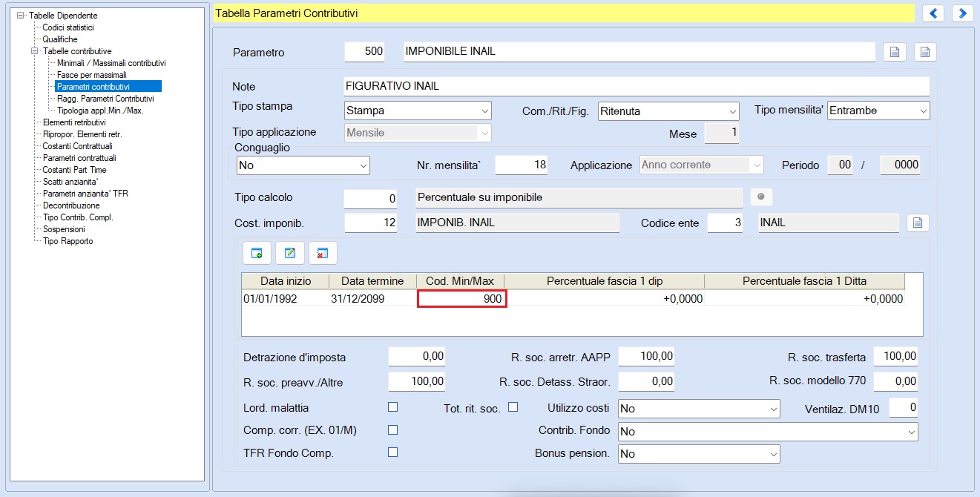Open Com./Rit./Fig. dropdown showing Ritenuta

pos(668,111)
